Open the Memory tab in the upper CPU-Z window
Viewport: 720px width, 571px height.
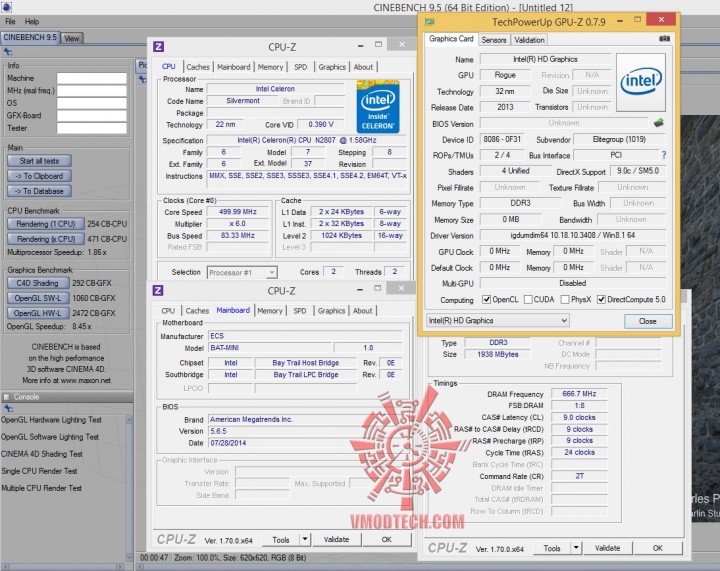(x=270, y=67)
